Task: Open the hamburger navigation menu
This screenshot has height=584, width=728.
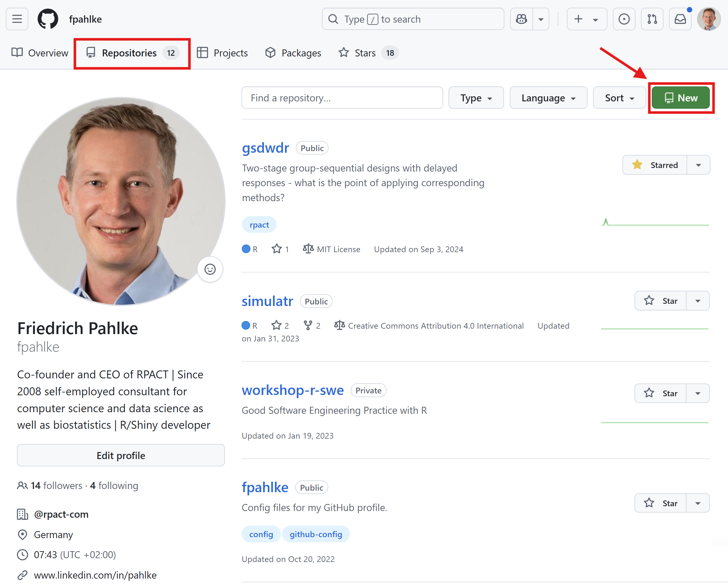Action: coord(17,19)
